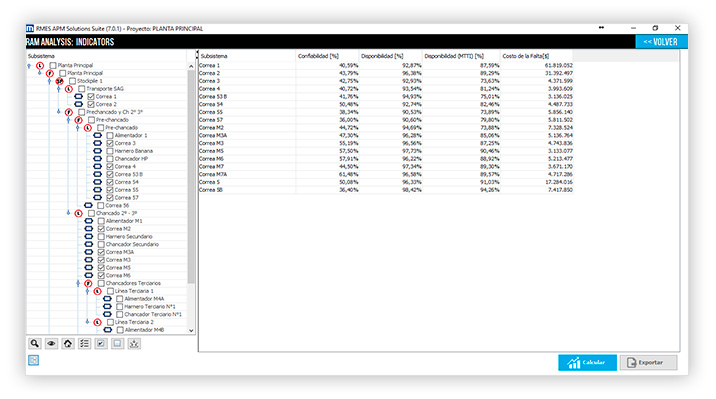Click the equipment icon beside Chancador HP
This screenshot has height=399, width=716.
click(x=98, y=159)
